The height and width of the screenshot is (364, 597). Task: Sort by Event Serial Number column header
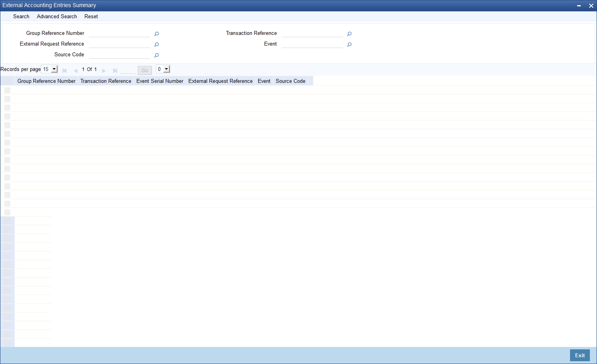160,81
